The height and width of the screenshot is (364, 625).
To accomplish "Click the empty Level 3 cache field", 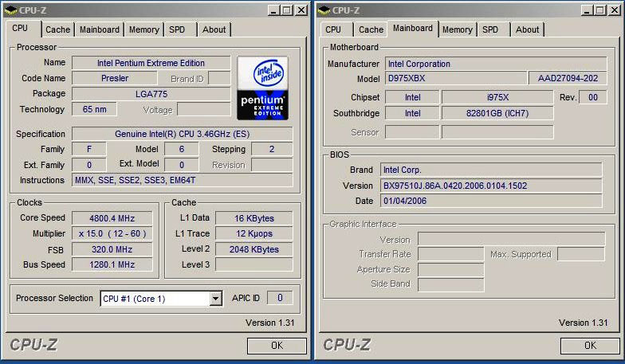I will pyautogui.click(x=254, y=264).
